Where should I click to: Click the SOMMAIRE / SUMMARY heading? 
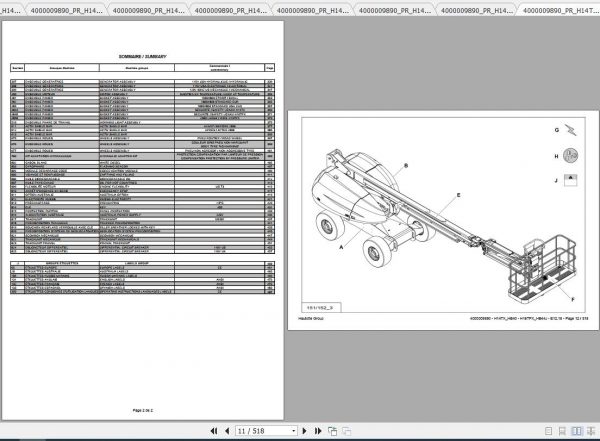pos(143,56)
